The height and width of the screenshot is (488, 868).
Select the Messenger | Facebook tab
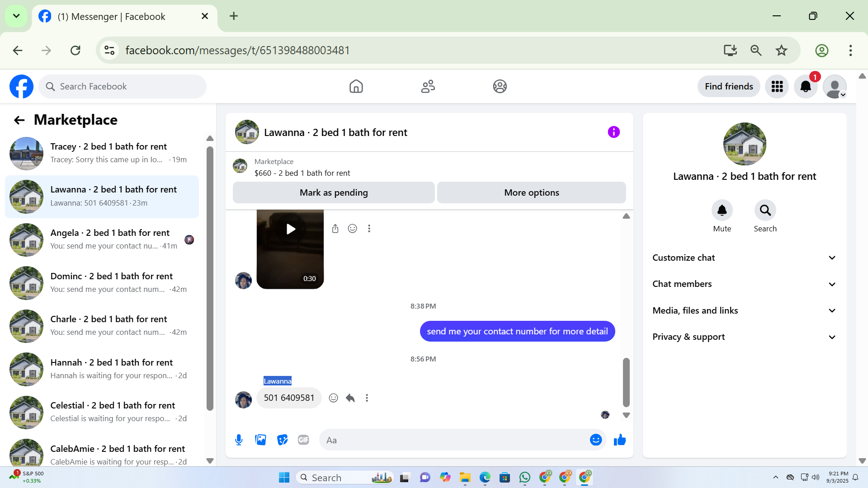click(124, 17)
